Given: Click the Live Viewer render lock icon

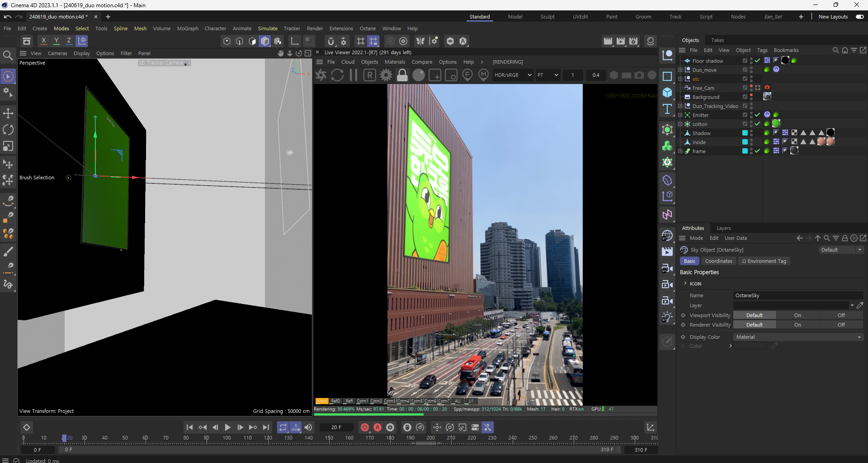Looking at the screenshot, I should click(402, 75).
